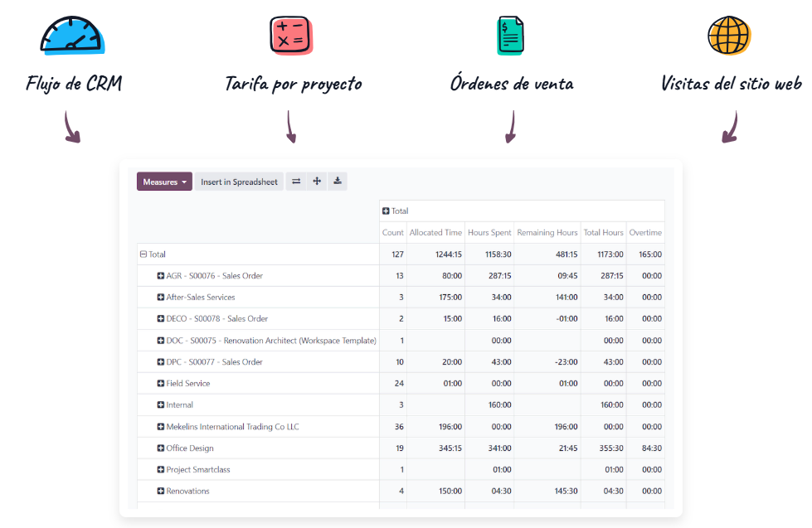Viewport: 812px width, 528px height.
Task: Click the green invoice document icon
Action: (x=509, y=36)
